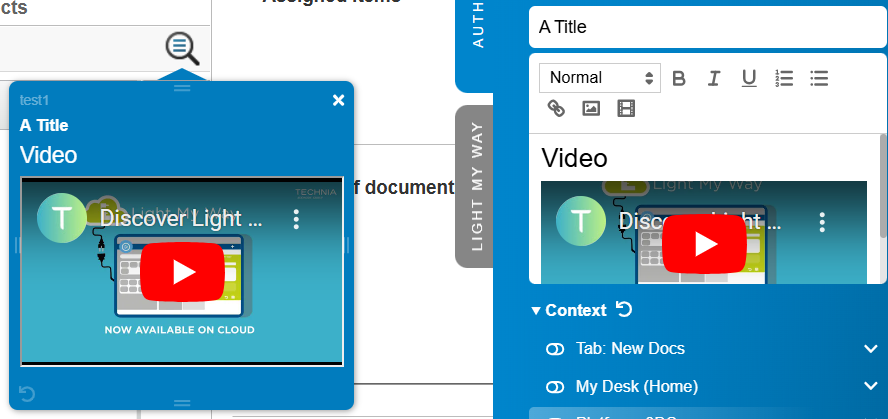
Task: Close the test1 popup
Action: point(339,100)
